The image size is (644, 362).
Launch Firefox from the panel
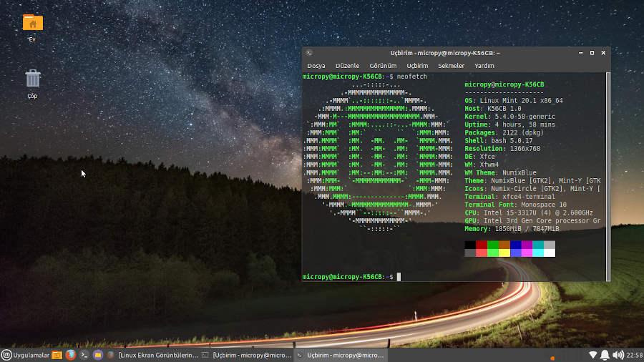tap(70, 355)
